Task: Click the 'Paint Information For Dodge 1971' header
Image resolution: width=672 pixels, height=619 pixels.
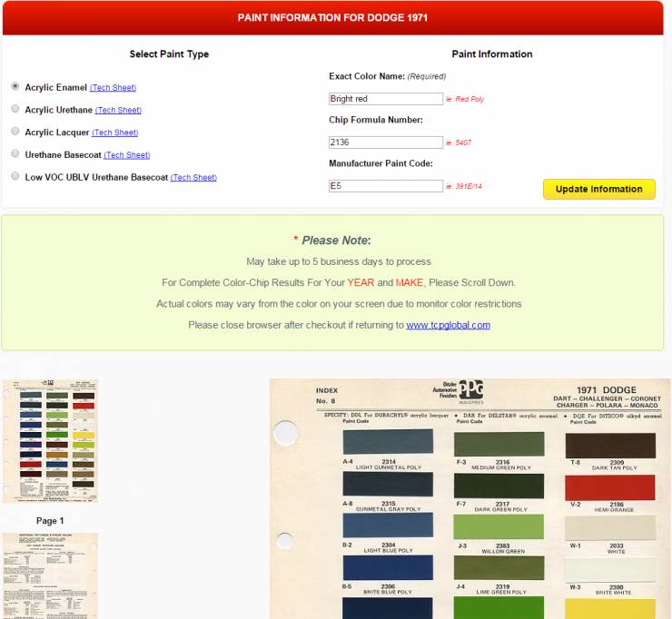Action: (x=332, y=17)
